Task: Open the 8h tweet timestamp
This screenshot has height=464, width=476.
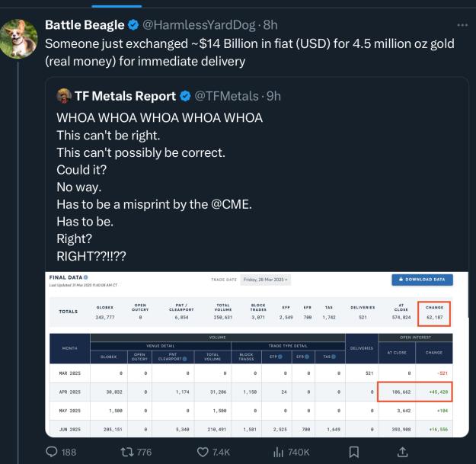Action: click(x=270, y=25)
